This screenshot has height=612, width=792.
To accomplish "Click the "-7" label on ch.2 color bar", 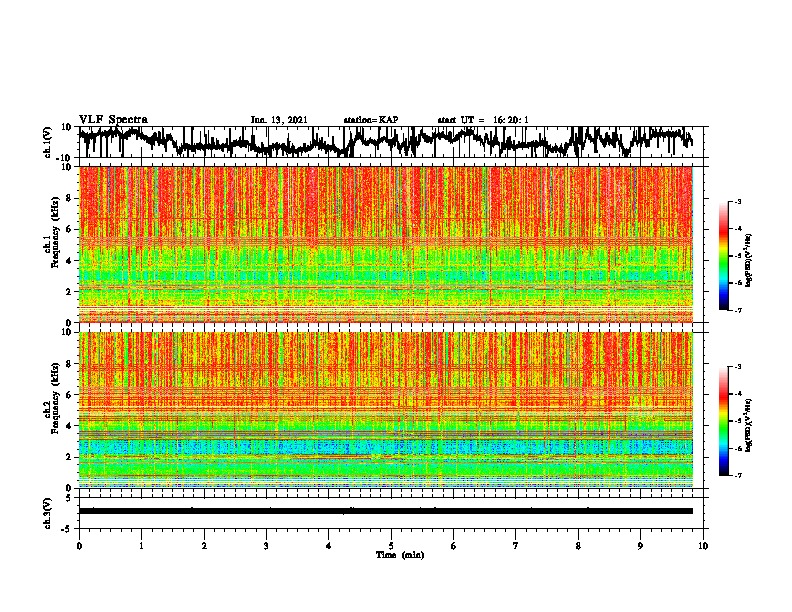I will tap(737, 475).
